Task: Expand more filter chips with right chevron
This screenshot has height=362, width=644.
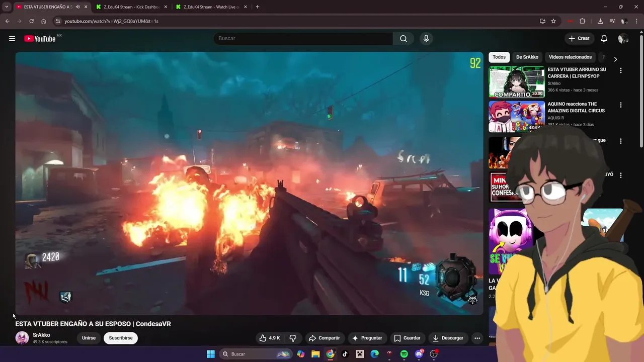Action: click(615, 59)
